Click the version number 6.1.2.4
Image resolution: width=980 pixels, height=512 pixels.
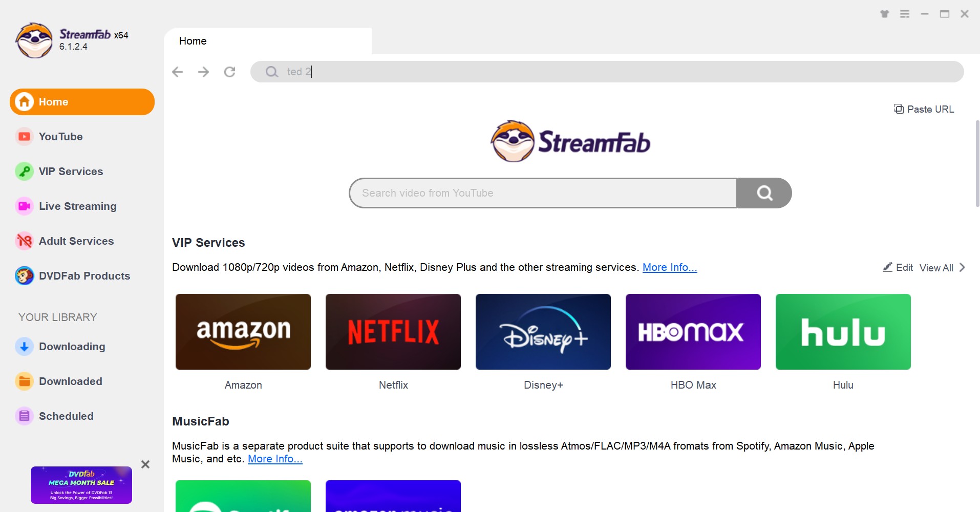tap(73, 47)
